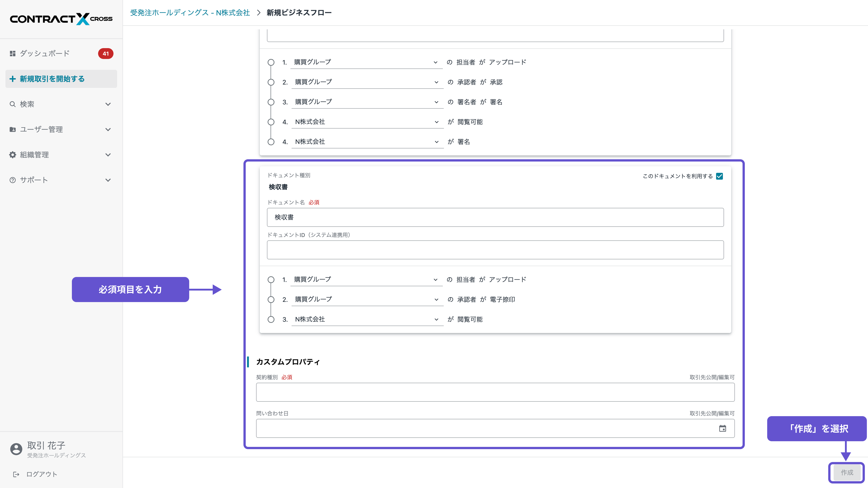Uncheck このドキュメントを利用する checkbox
This screenshot has height=488, width=868.
[x=719, y=176]
